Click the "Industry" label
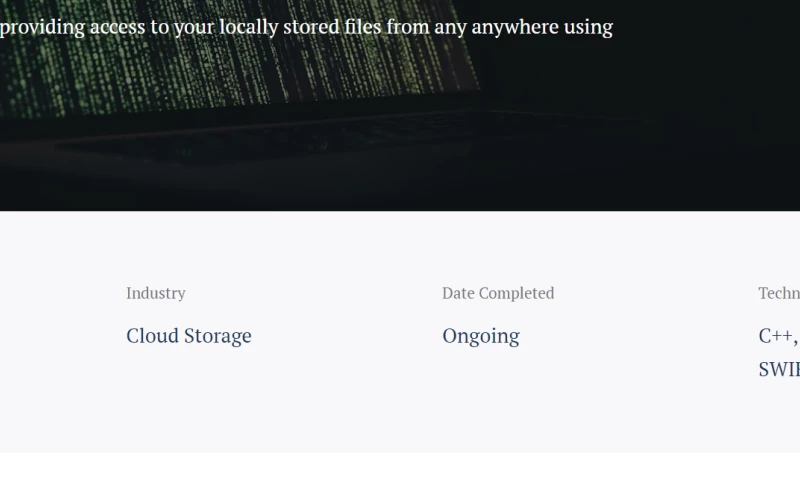 click(155, 293)
